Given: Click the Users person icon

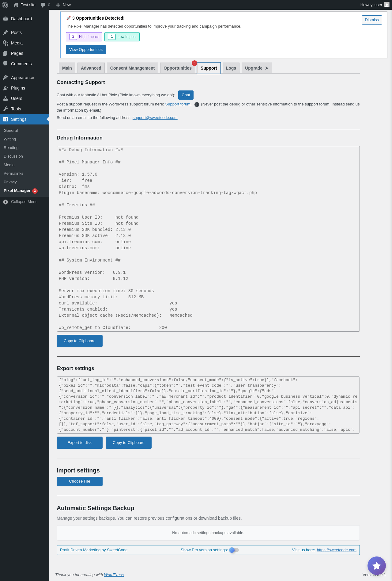Looking at the screenshot, I should click(6, 98).
